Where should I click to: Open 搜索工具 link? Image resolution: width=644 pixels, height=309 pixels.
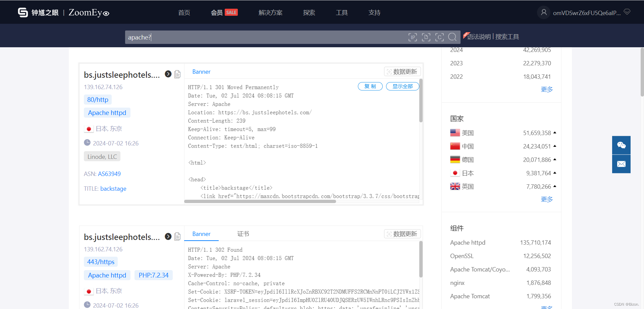coord(507,37)
